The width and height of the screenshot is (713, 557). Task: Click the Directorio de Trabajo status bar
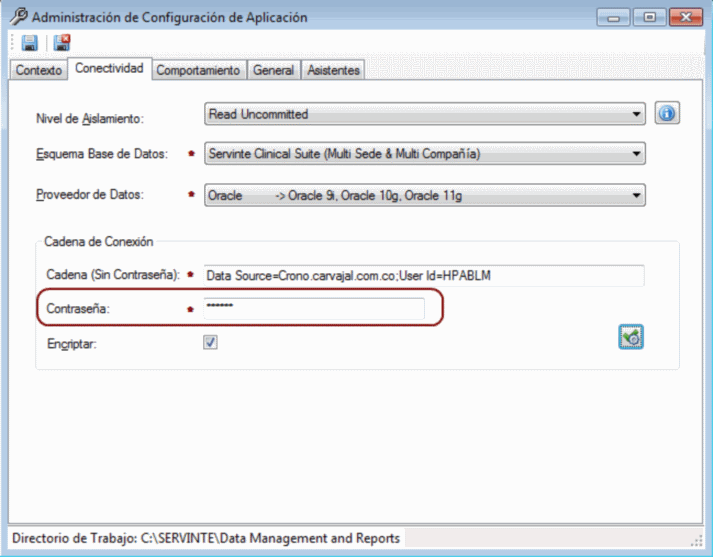click(206, 538)
